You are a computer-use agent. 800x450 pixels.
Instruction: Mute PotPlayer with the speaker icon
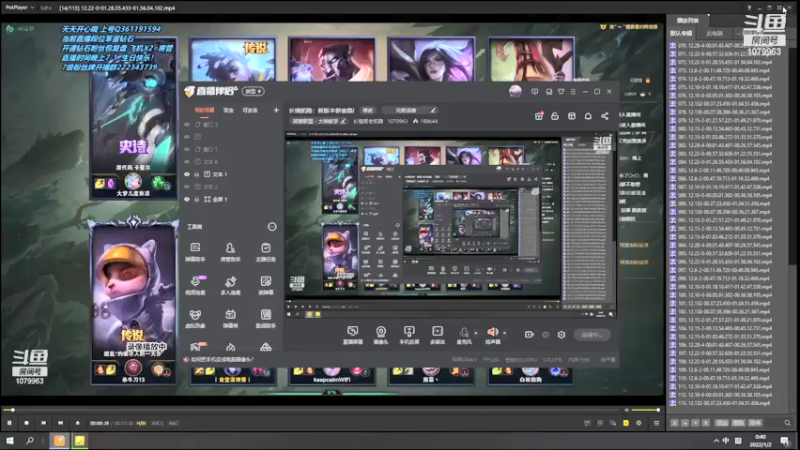pos(627,410)
